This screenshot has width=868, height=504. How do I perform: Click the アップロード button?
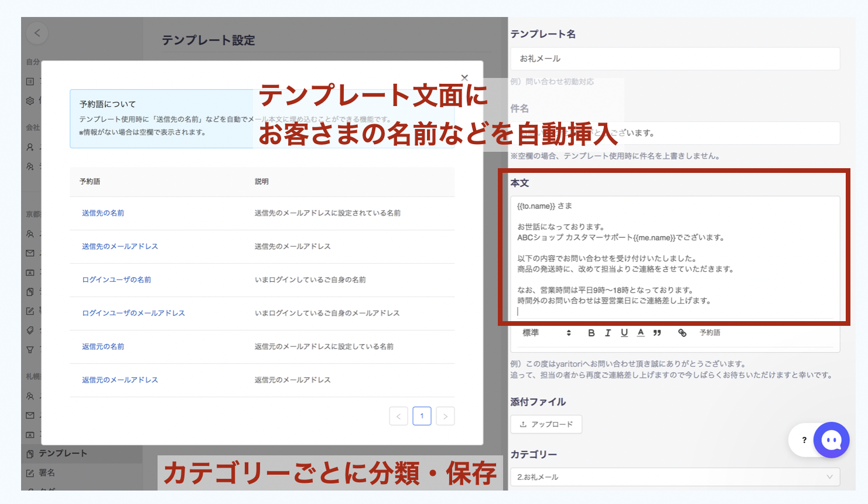546,424
